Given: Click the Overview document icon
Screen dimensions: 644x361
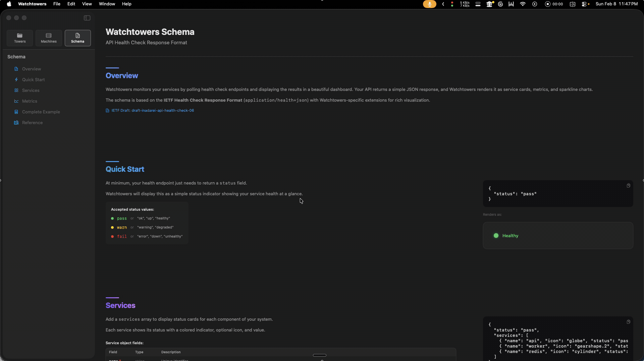Looking at the screenshot, I should [16, 69].
